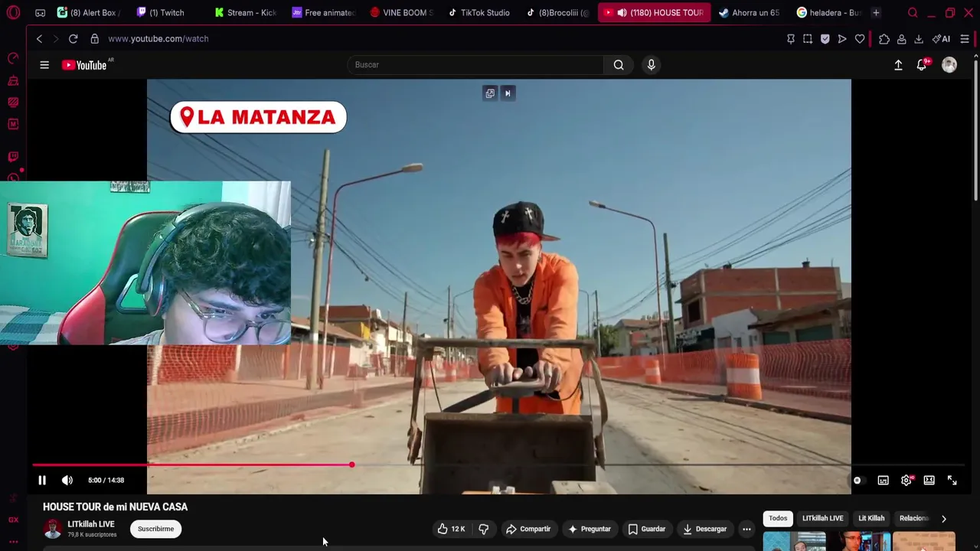Add the page to bookmarks heart

pyautogui.click(x=860, y=38)
